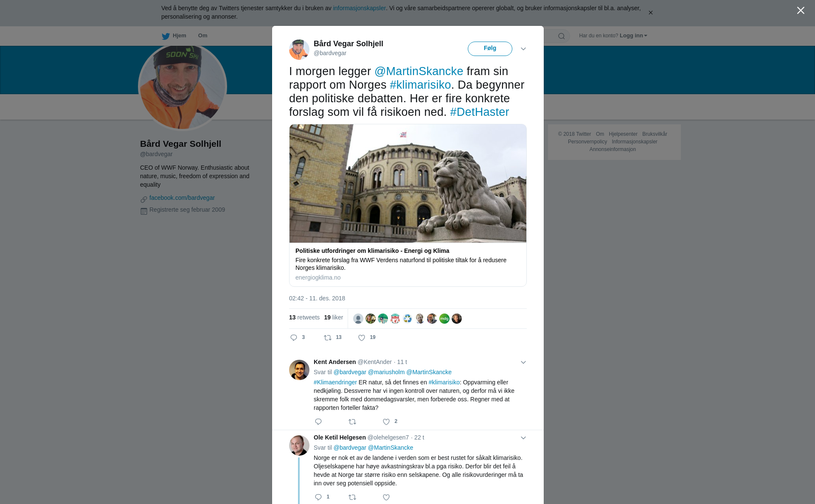Screen dimensions: 815x504
Task: Open the Logg inn dropdown
Action: point(633,36)
